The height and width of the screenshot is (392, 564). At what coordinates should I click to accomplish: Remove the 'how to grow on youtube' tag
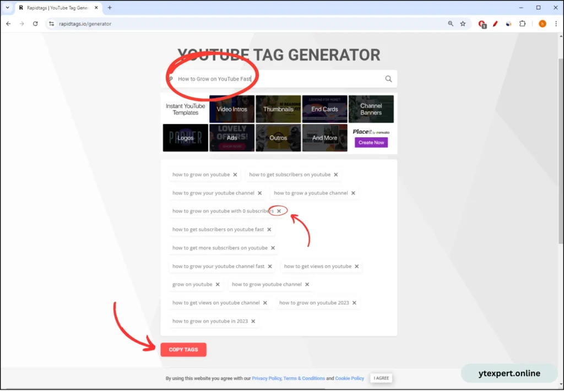(x=235, y=174)
